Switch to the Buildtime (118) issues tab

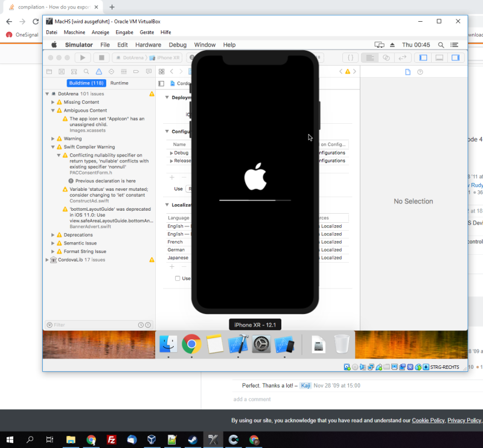point(86,83)
